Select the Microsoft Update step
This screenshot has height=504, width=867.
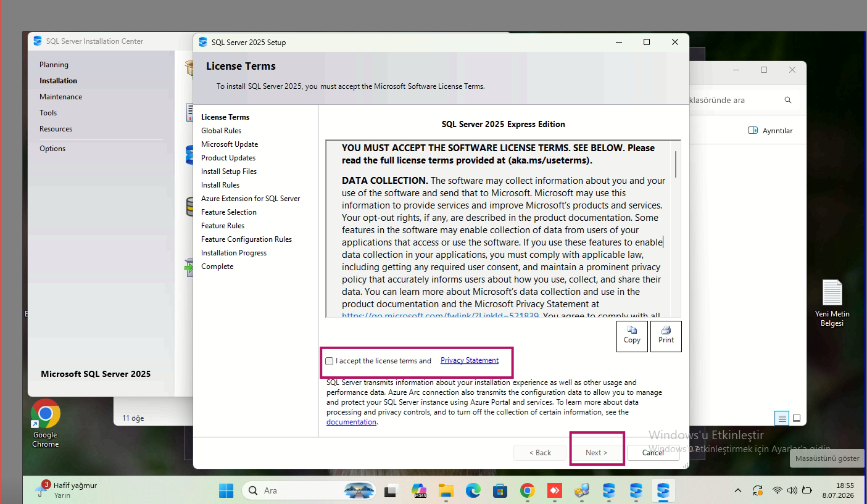[x=230, y=144]
